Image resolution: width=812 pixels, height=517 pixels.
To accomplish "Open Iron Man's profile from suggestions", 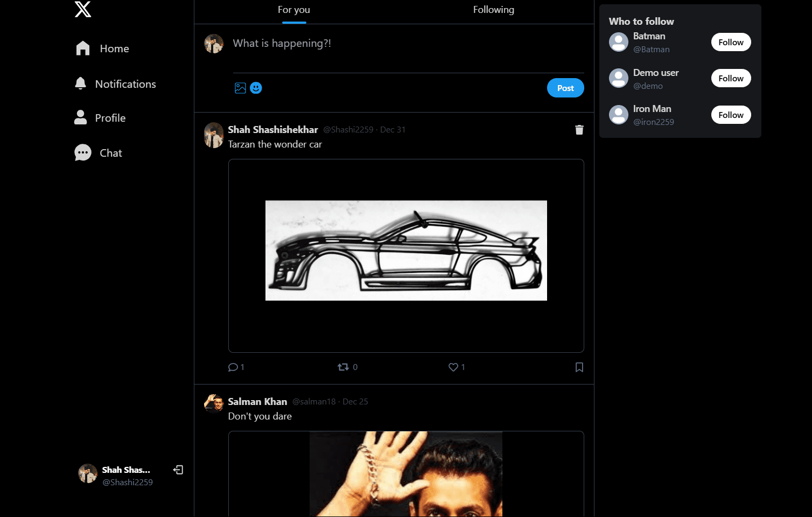I will click(x=652, y=109).
